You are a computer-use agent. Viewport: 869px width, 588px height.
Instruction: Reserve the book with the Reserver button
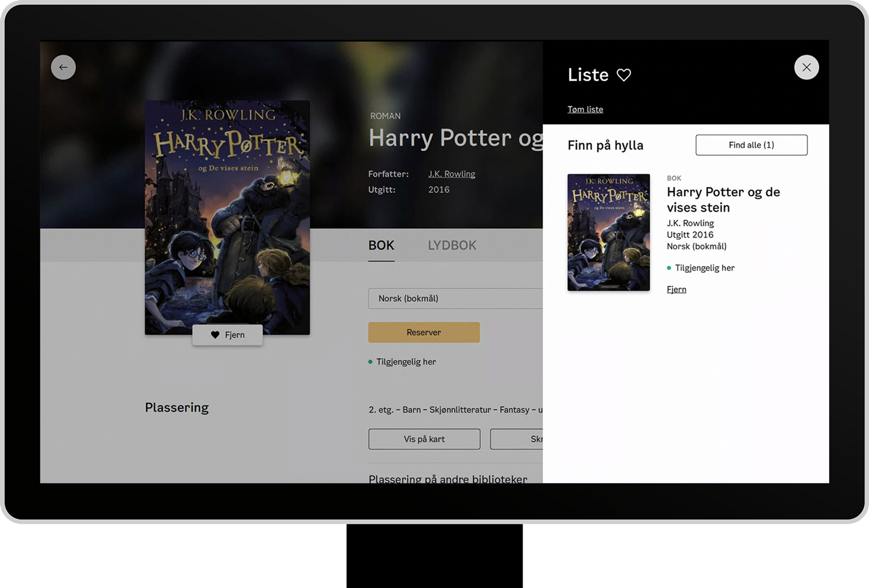click(x=423, y=333)
